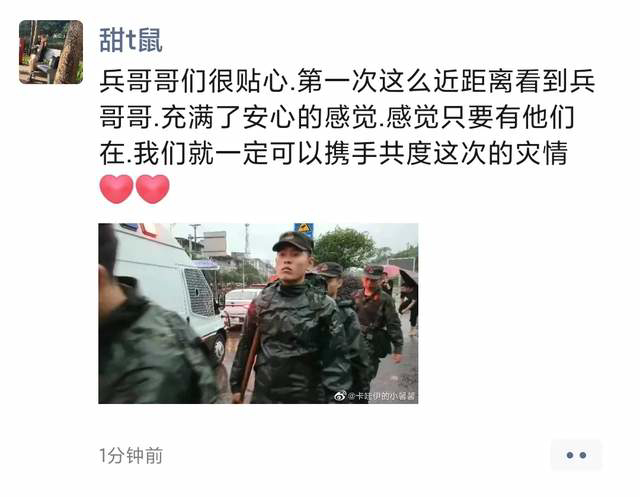Click the first red heart emoji
This screenshot has height=497, width=640.
click(116, 189)
